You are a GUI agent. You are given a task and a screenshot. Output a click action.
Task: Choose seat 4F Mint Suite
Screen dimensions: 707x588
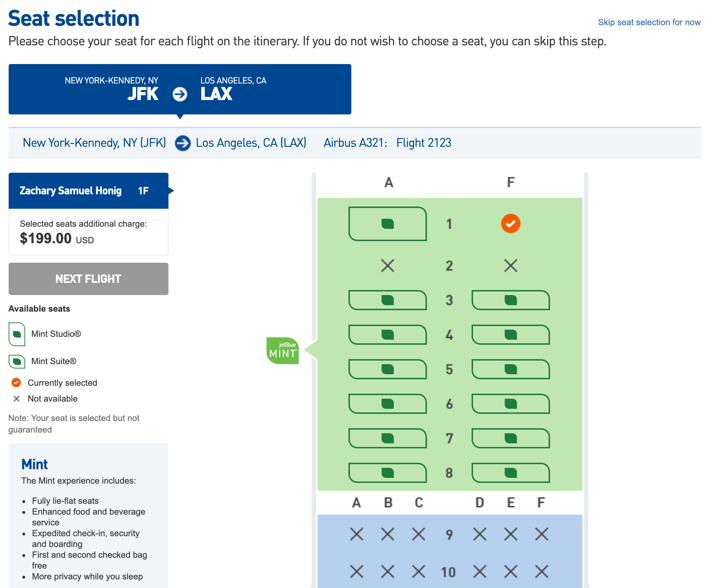(510, 334)
